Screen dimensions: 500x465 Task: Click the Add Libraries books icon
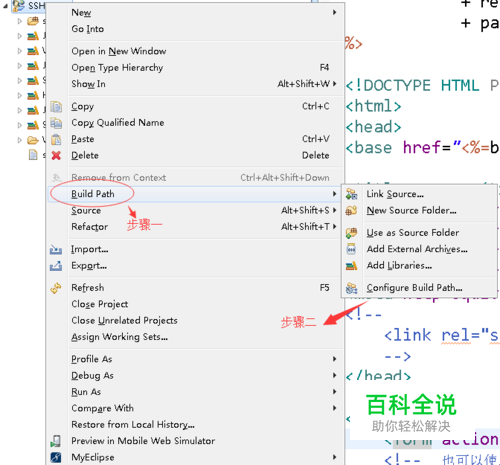pos(351,266)
